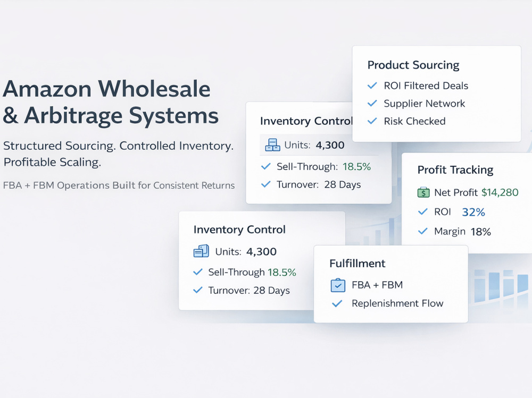Click the checkmark beside Supplier Network

[372, 103]
